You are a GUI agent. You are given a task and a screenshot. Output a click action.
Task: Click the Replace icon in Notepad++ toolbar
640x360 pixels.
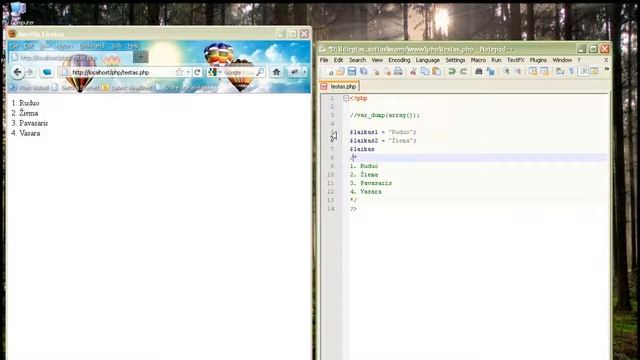point(491,72)
